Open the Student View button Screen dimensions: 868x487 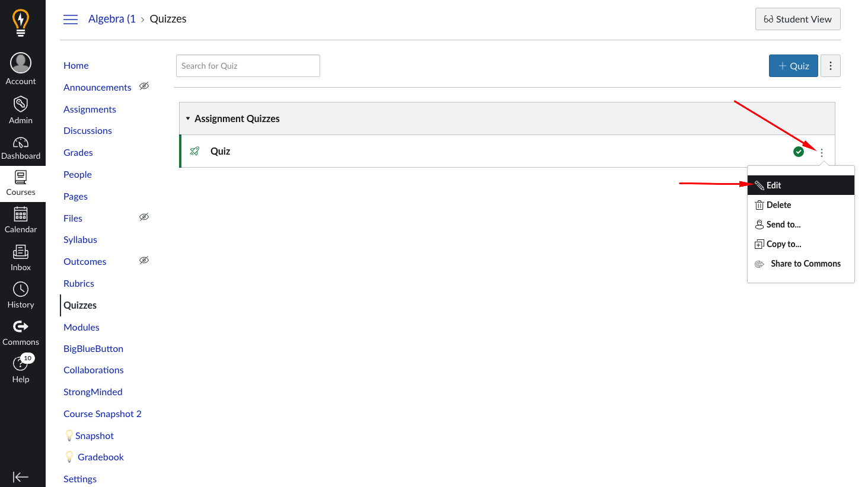pyautogui.click(x=797, y=19)
